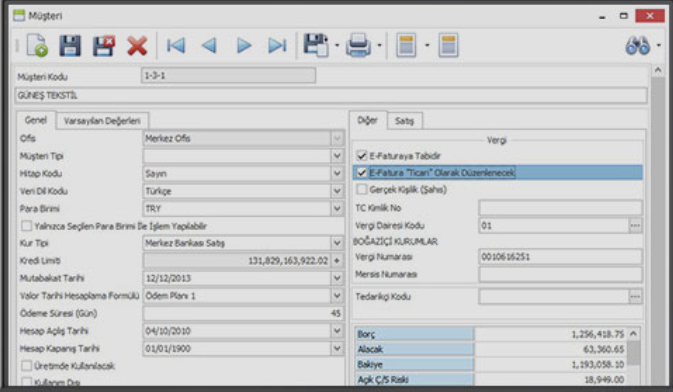Browse Vergi Dairesi Kodu lookup button
This screenshot has width=673, height=392.
(635, 225)
